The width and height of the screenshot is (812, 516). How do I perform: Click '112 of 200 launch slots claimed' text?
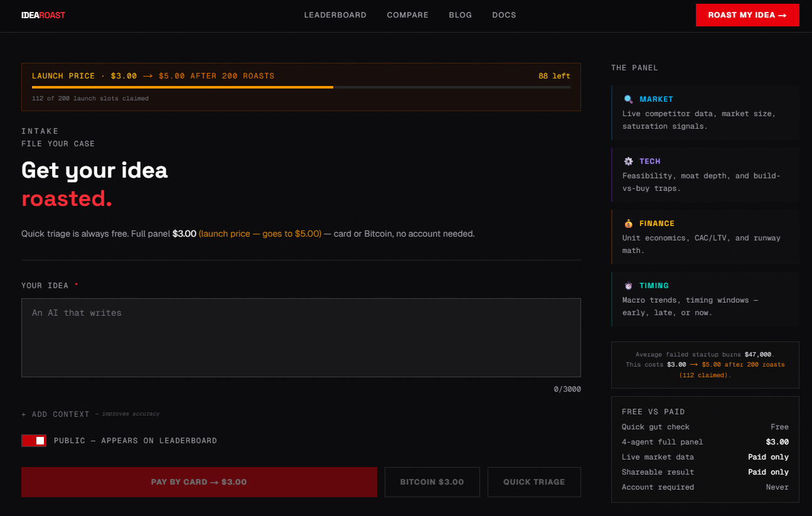pyautogui.click(x=90, y=99)
